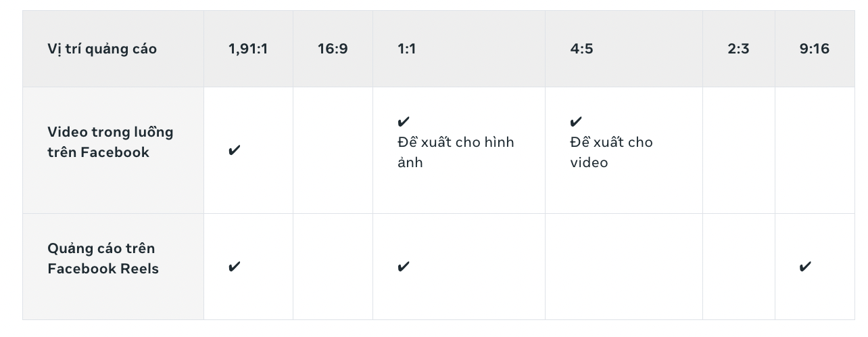Screen dimensions: 868x337
Task: Click the Facebook Reels checkmark under 9:16
Action: (x=805, y=267)
